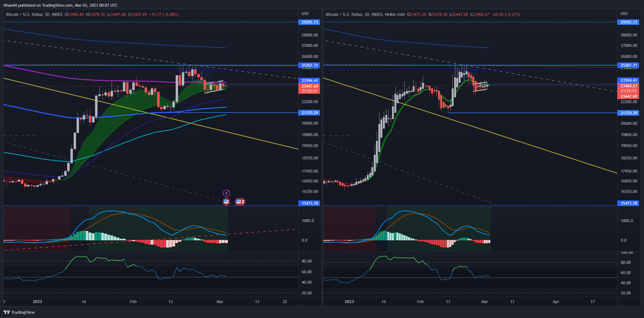The width and height of the screenshot is (644, 318).
Task: Click the published header text 'Hhan44 published on TradingView.com'
Action: click(38, 5)
